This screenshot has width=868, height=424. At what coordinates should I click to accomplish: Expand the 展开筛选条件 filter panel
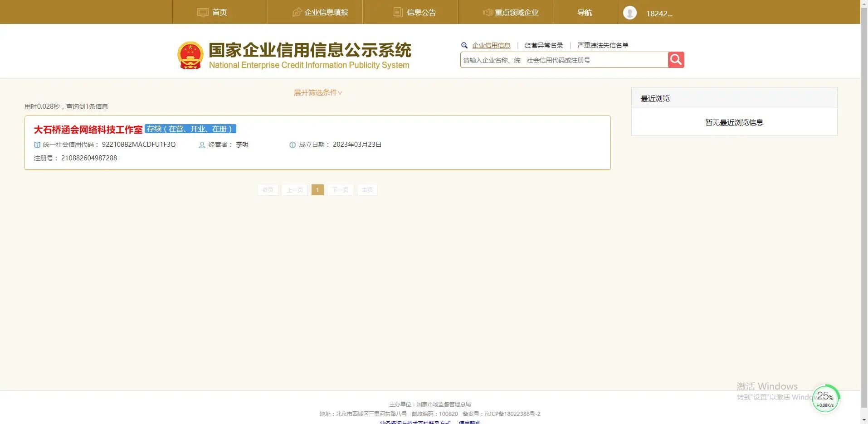pyautogui.click(x=318, y=92)
